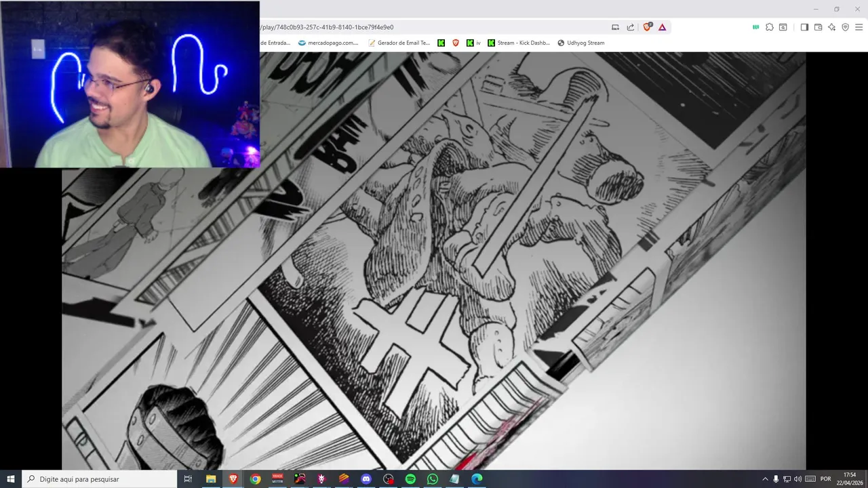
Task: Open OBS Studio from taskbar
Action: [388, 479]
